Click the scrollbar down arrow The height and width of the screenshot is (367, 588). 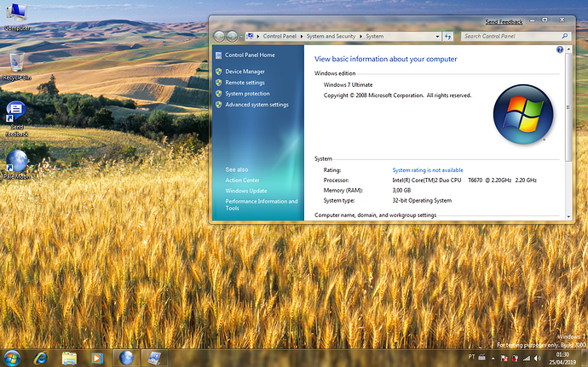point(568,216)
